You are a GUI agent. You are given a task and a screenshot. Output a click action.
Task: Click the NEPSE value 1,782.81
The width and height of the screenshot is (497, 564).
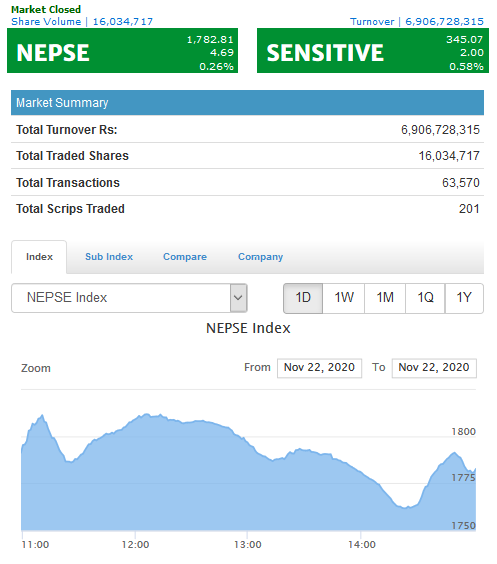point(210,40)
